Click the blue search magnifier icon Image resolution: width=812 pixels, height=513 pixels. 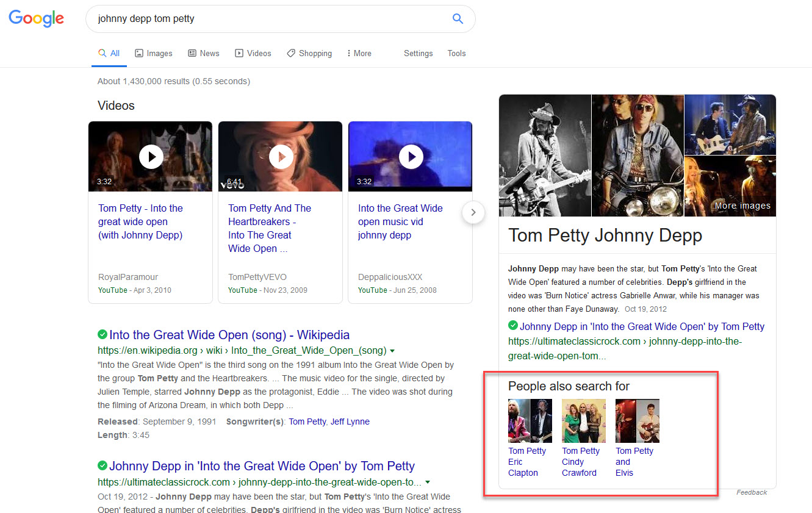pyautogui.click(x=458, y=19)
